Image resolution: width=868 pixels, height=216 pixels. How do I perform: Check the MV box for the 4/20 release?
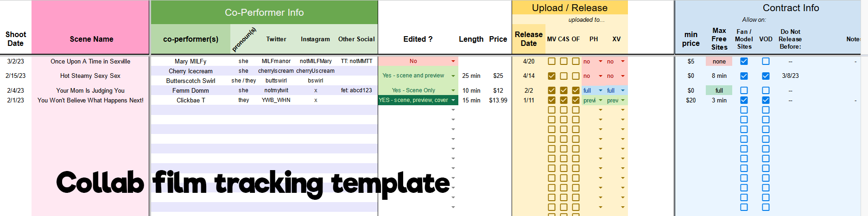tap(551, 61)
